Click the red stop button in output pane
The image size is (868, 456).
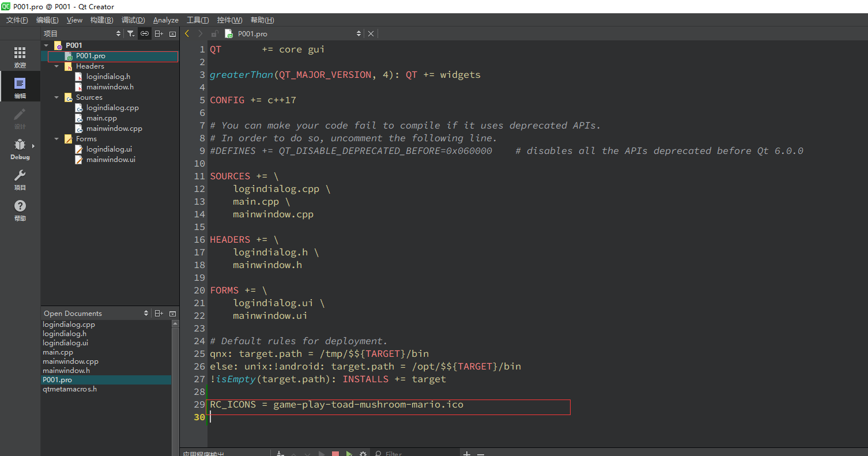pyautogui.click(x=335, y=454)
